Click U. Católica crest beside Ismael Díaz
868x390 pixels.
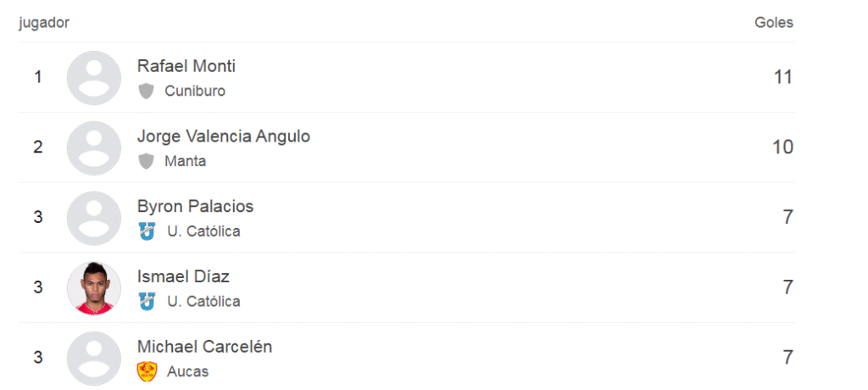tap(147, 301)
